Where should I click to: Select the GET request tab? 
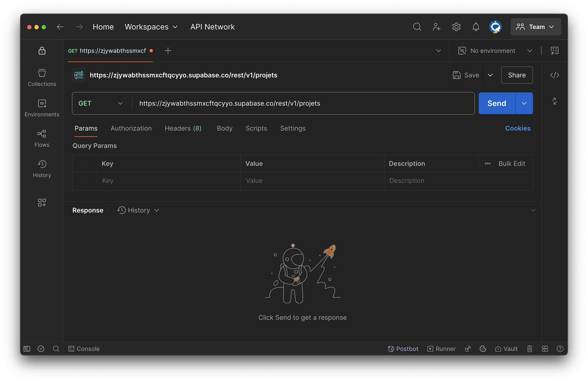(x=110, y=51)
